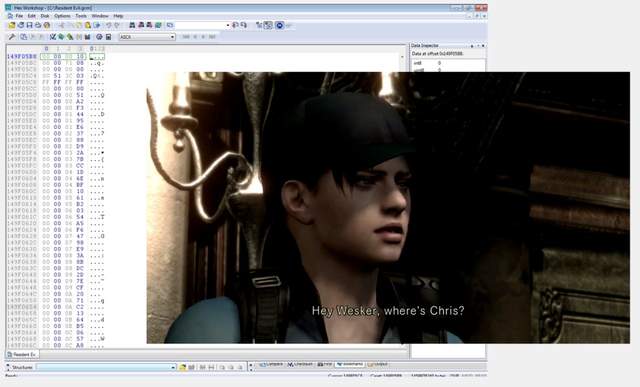Click the Undo arrow toolbar icon
The image size is (640, 387).
109,25
